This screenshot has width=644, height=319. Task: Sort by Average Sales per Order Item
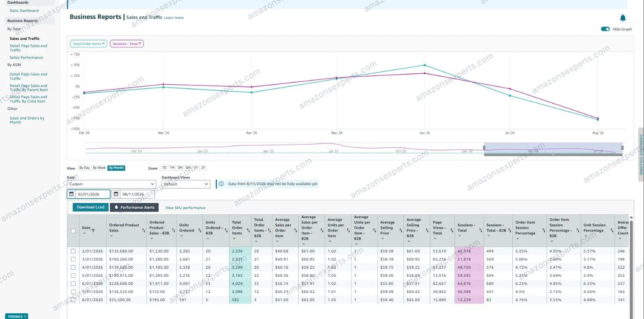pyautogui.click(x=295, y=230)
